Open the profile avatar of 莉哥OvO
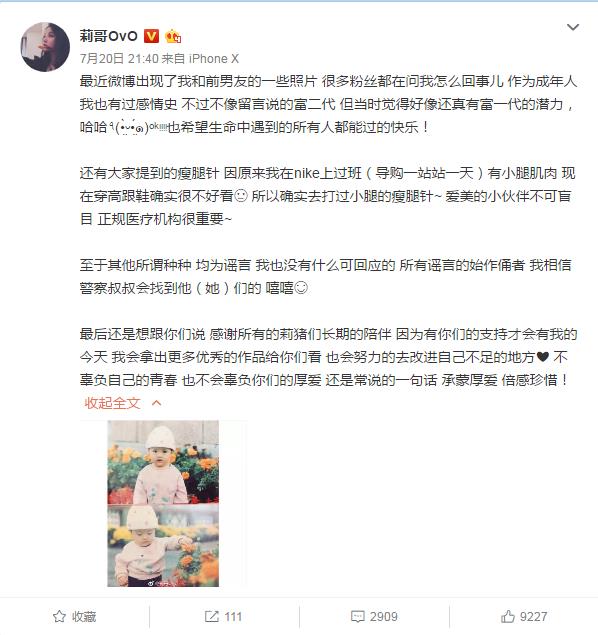This screenshot has height=635, width=598. point(45,47)
